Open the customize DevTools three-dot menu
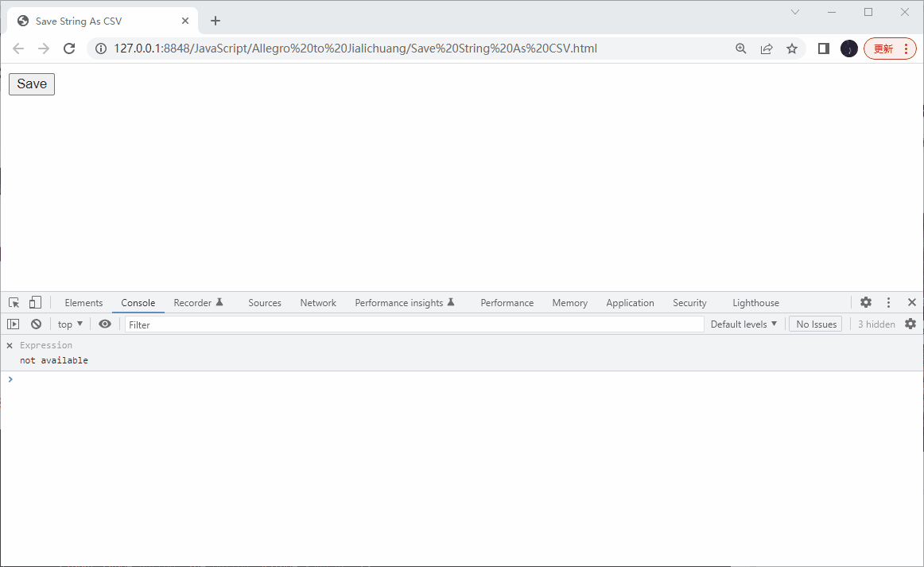Image resolution: width=924 pixels, height=567 pixels. tap(888, 302)
